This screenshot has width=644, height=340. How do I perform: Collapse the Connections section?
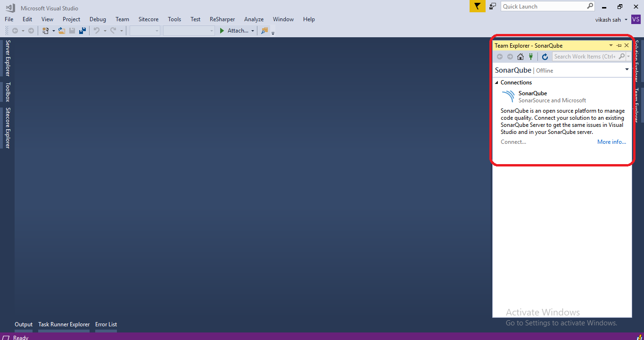click(x=496, y=82)
